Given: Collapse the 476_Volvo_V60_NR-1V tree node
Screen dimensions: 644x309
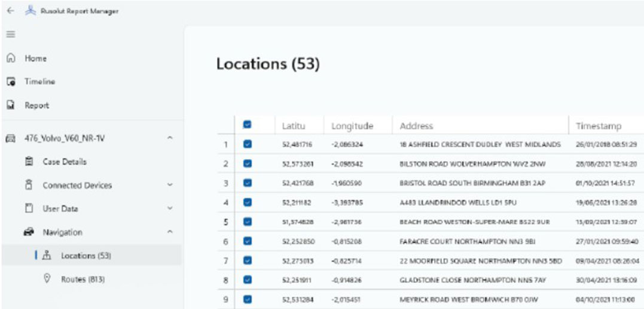Looking at the screenshot, I should click(170, 138).
